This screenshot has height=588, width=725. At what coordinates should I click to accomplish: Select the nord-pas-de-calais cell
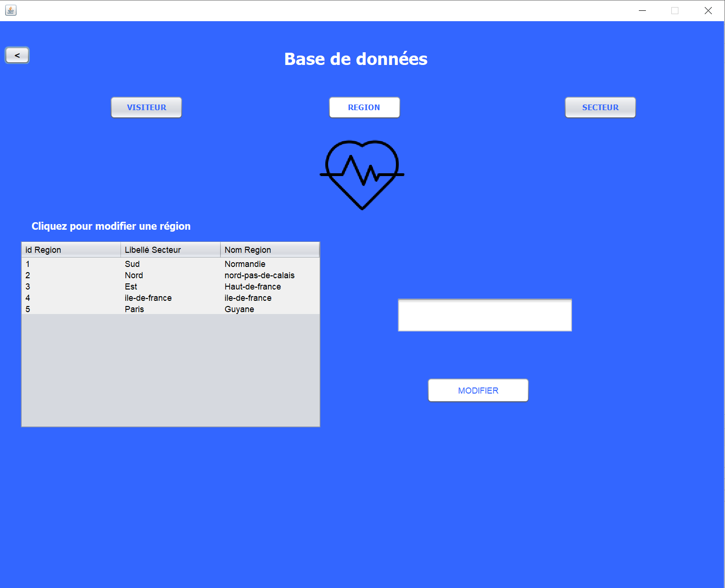[x=270, y=275]
